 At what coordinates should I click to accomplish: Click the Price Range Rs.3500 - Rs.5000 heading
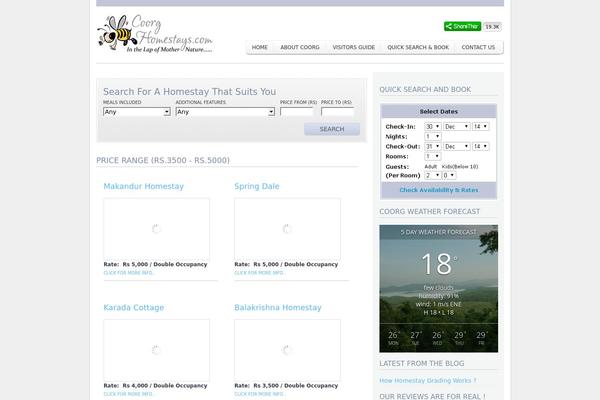click(163, 160)
